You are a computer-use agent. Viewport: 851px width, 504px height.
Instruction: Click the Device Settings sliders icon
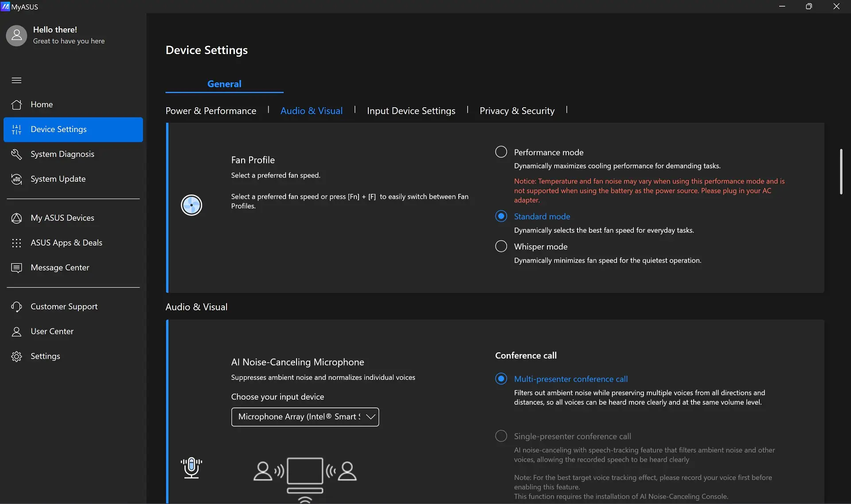[16, 129]
